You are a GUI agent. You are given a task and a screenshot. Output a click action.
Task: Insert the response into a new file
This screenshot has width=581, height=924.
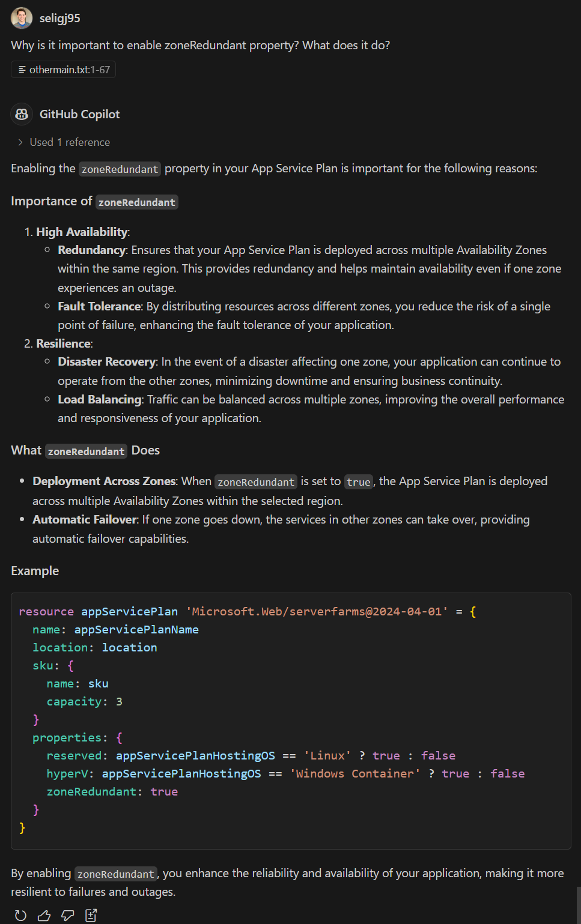(91, 914)
